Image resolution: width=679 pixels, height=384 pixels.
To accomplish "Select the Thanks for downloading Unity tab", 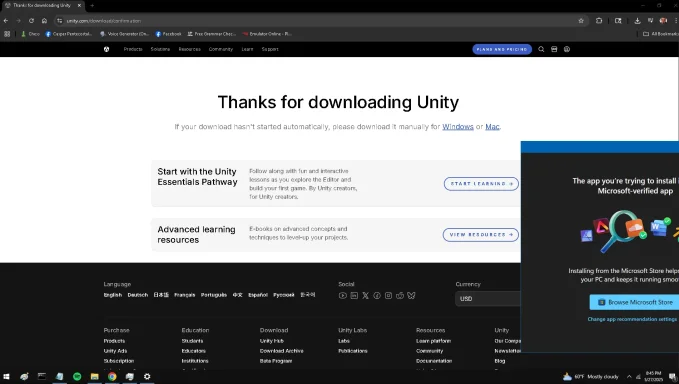I will tap(42, 6).
